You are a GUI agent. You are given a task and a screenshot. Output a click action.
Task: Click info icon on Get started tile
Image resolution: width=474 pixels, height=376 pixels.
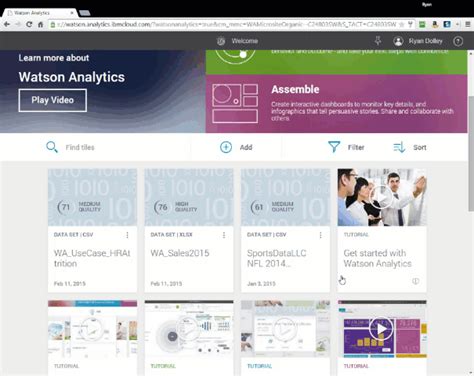coord(415,281)
